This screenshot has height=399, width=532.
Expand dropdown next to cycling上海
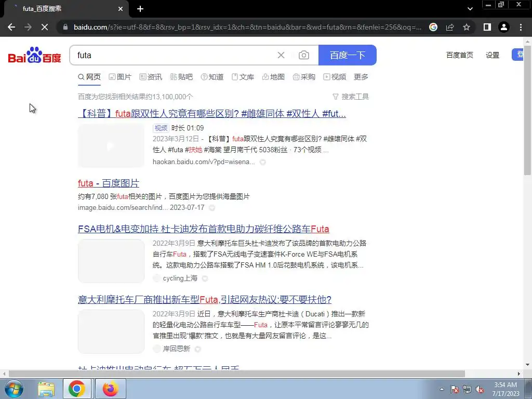(x=205, y=278)
